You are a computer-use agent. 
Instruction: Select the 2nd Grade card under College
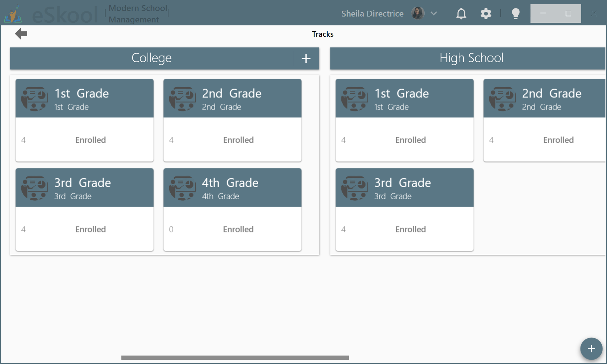232,120
